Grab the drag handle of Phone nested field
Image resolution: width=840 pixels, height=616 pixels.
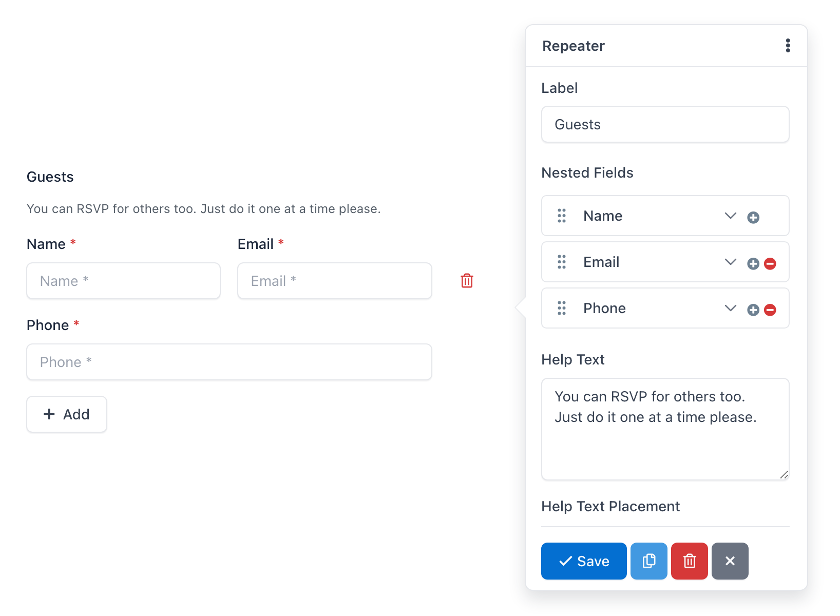click(x=562, y=308)
